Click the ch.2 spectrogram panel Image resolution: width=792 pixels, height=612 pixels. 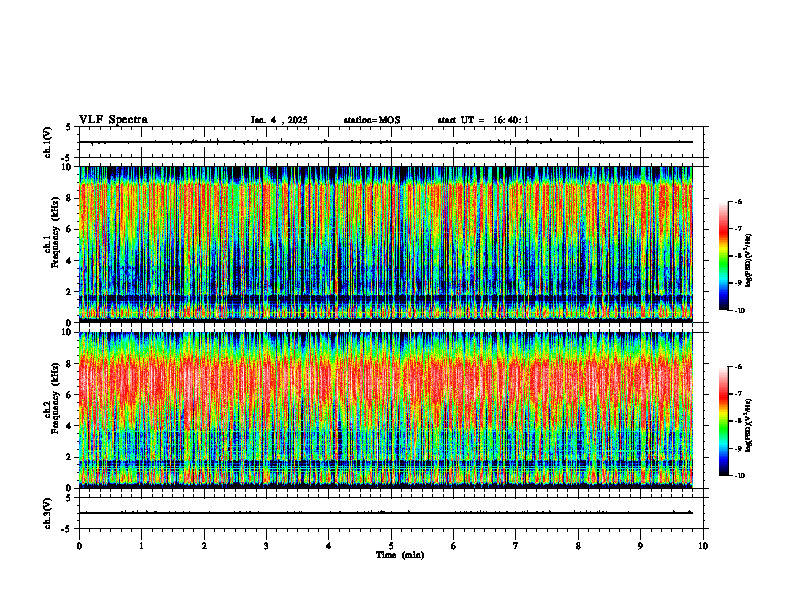[386, 410]
